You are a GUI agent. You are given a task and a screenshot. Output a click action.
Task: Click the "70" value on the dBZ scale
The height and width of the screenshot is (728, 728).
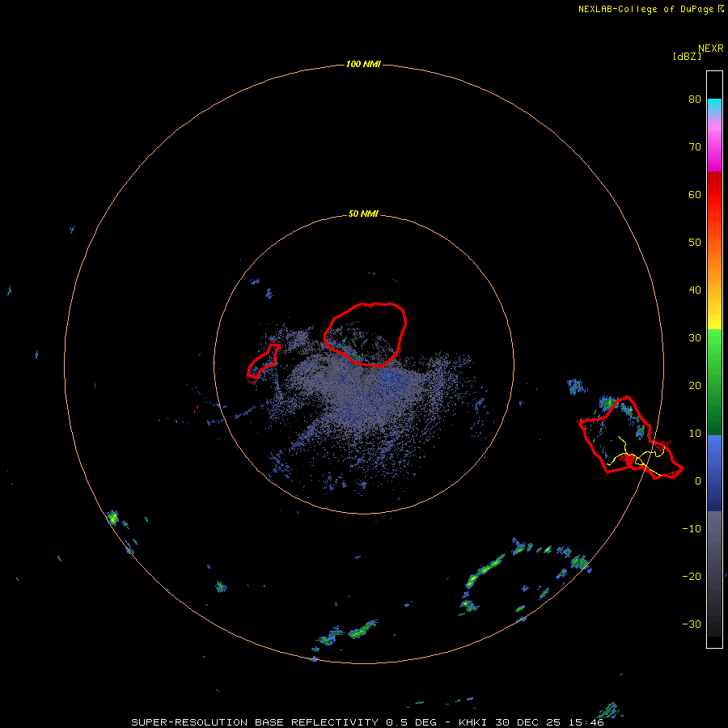695,147
